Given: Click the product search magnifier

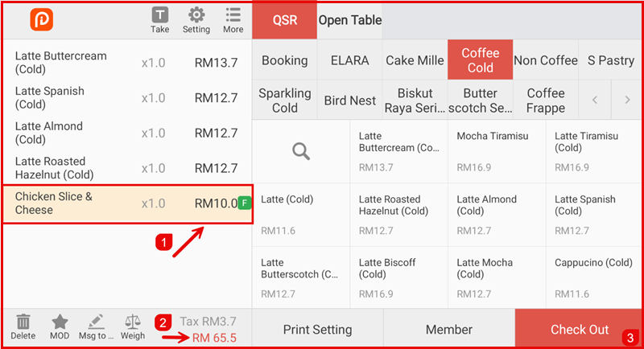Looking at the screenshot, I should (301, 150).
